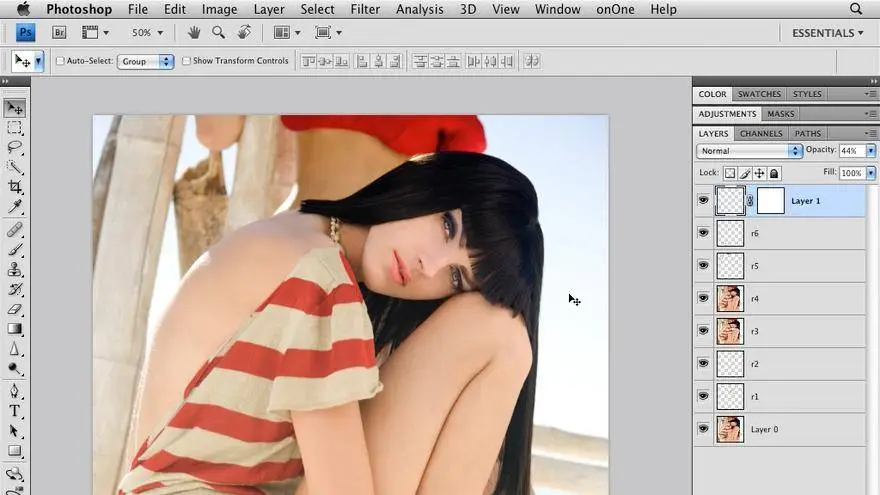Click the Hand tool in the application bar
This screenshot has width=880, height=495.
point(194,32)
